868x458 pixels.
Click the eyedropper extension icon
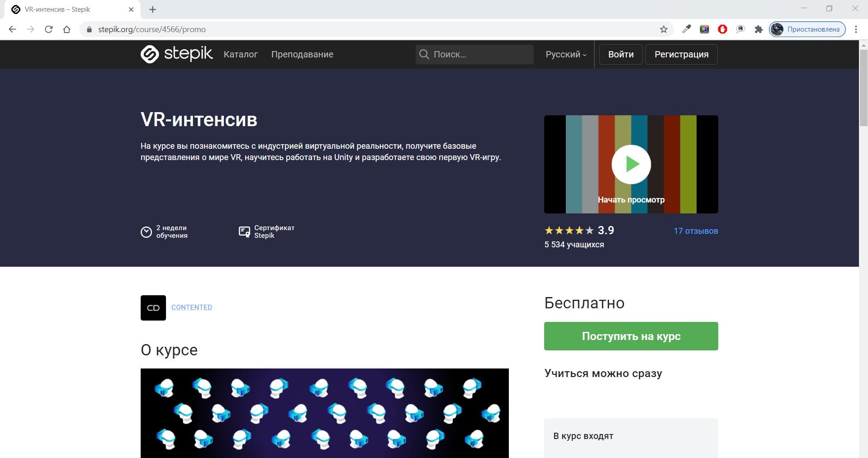[687, 29]
